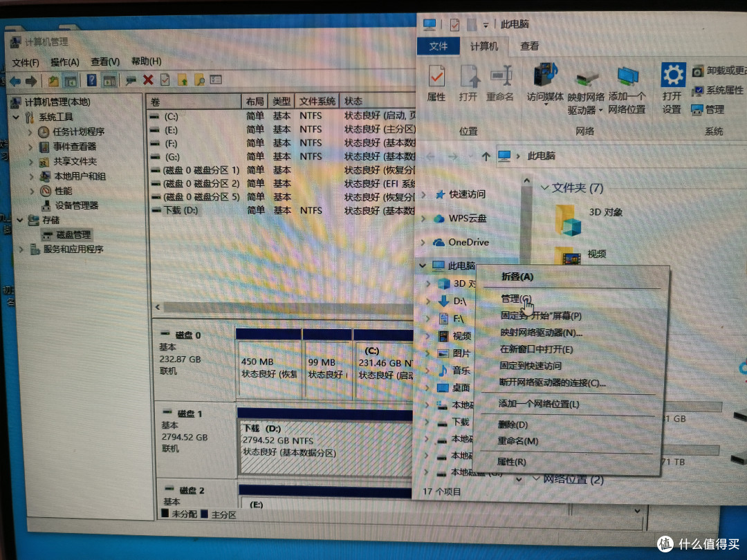The image size is (747, 560).
Task: Select Local Users and Groups (本地用户和组)
Action: 80,176
